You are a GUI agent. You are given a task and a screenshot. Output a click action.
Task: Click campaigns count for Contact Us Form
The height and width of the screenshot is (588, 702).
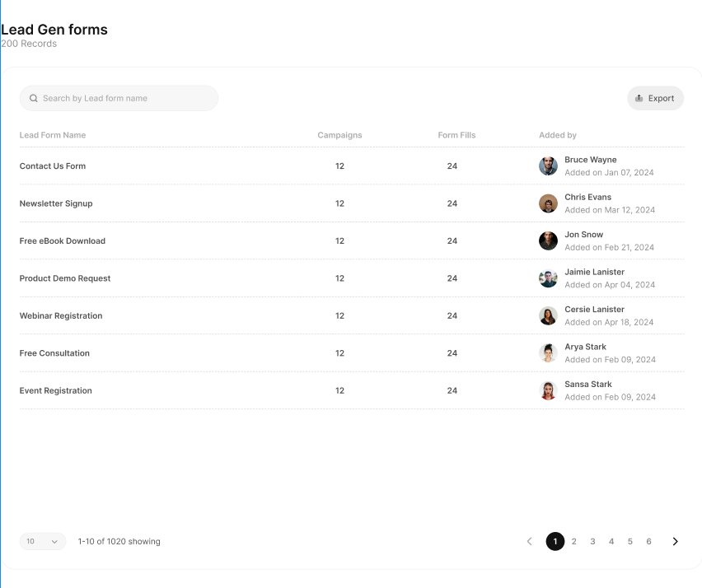tap(339, 166)
